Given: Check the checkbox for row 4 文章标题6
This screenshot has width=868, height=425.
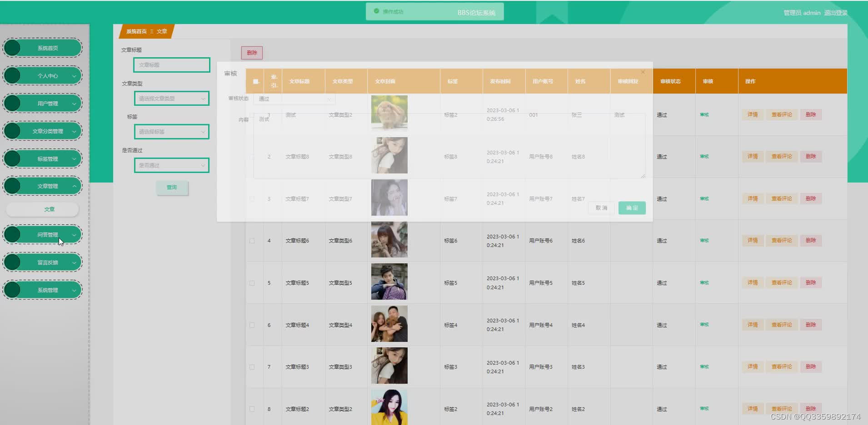Looking at the screenshot, I should pyautogui.click(x=252, y=241).
